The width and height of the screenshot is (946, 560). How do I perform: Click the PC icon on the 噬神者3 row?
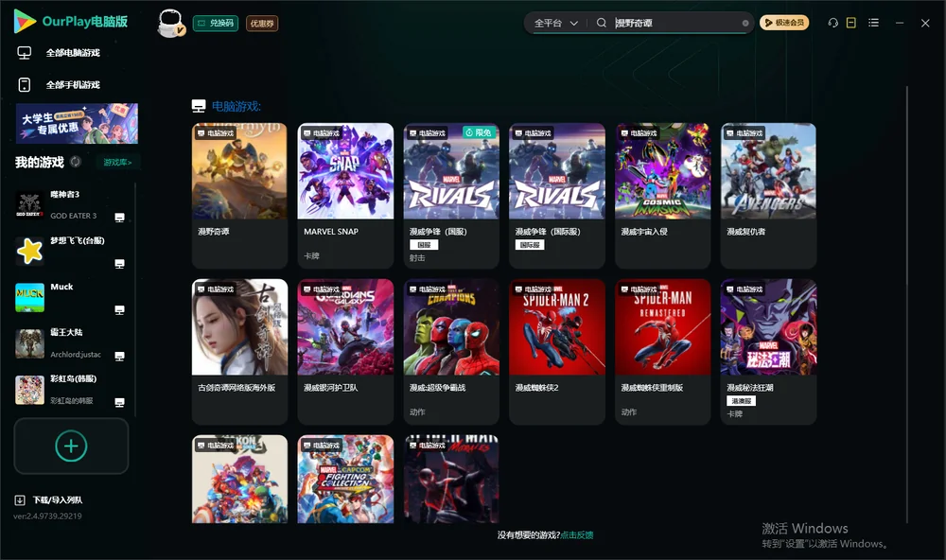pos(119,218)
